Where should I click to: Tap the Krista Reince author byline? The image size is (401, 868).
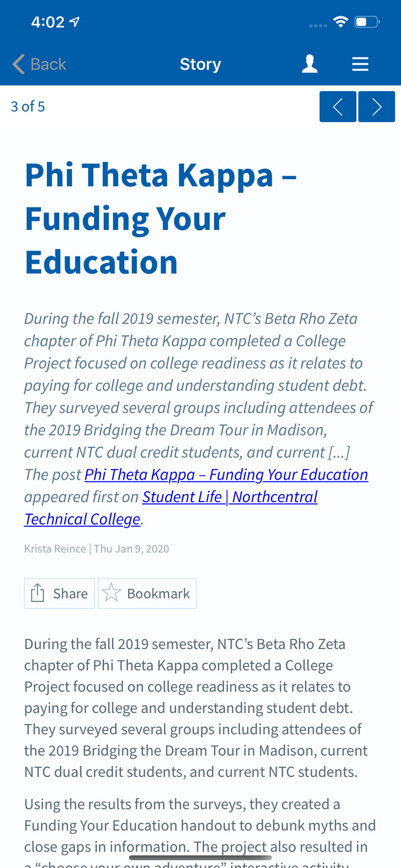pos(55,549)
